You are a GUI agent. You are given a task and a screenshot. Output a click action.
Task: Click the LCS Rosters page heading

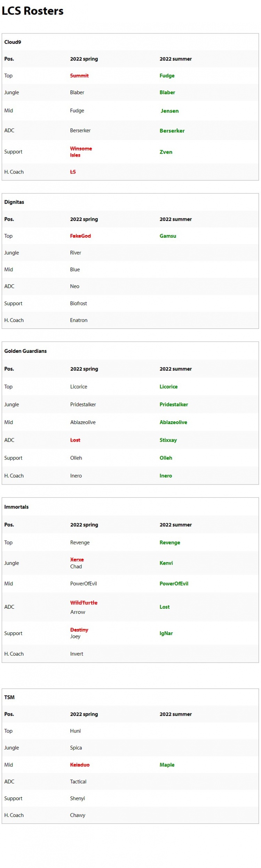tap(33, 11)
